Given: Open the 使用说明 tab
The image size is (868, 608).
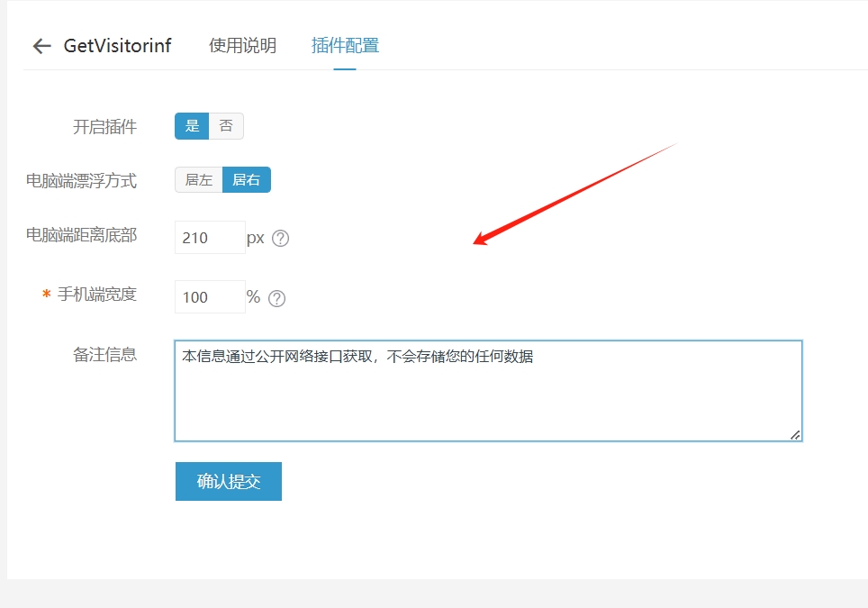Looking at the screenshot, I should [x=242, y=45].
